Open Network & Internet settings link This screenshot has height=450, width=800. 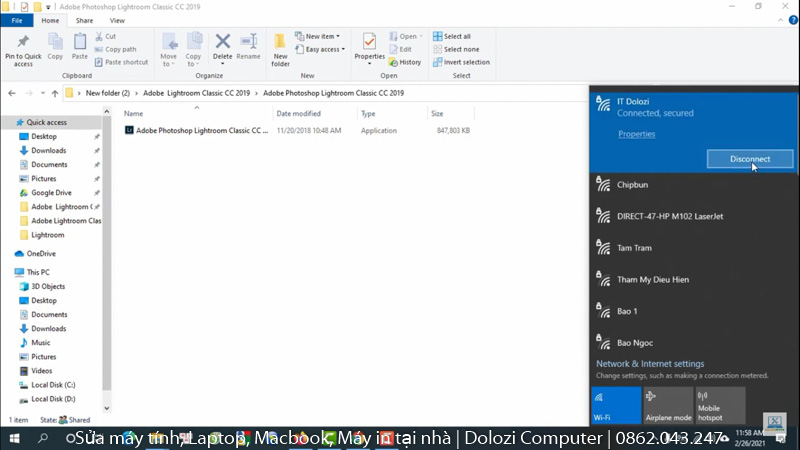pos(650,364)
